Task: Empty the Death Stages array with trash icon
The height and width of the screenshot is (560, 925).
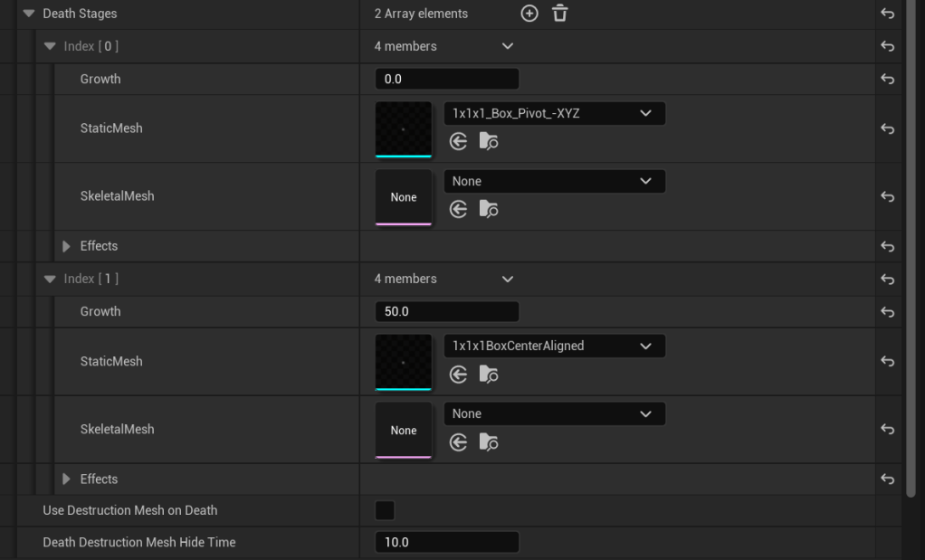Action: pyautogui.click(x=560, y=14)
